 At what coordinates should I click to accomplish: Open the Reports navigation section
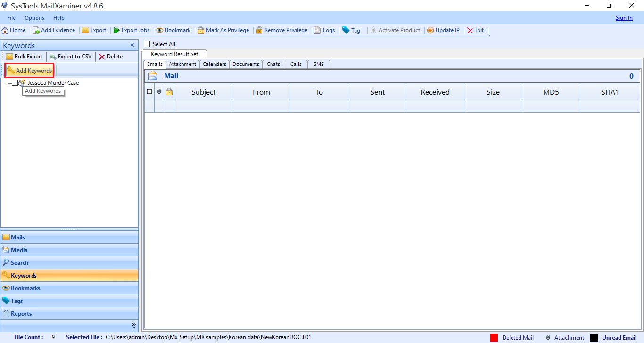point(69,314)
